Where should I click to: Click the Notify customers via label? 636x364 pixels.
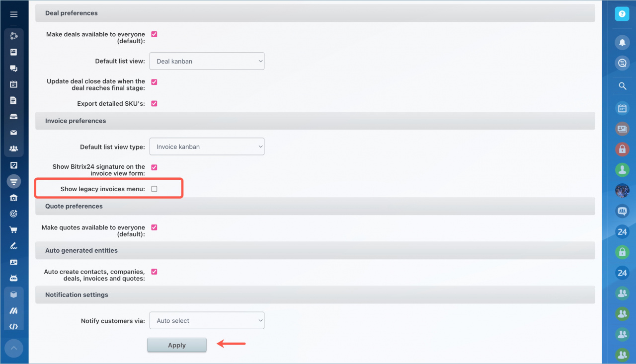pyautogui.click(x=113, y=321)
